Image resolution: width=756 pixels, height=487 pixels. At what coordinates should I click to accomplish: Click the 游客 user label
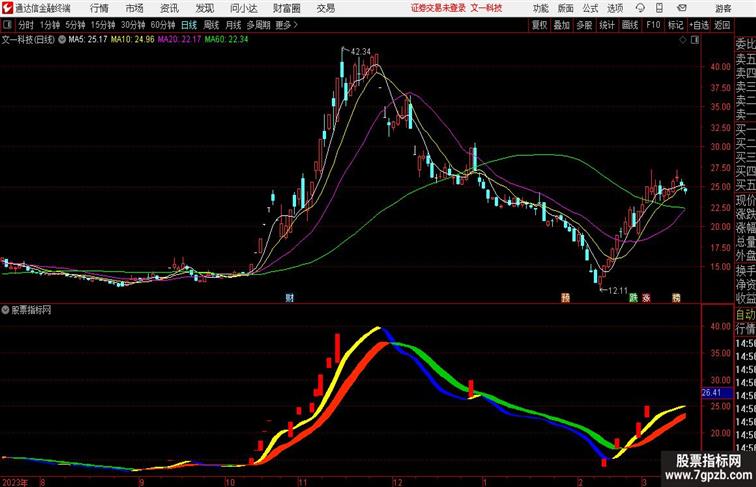pos(723,8)
